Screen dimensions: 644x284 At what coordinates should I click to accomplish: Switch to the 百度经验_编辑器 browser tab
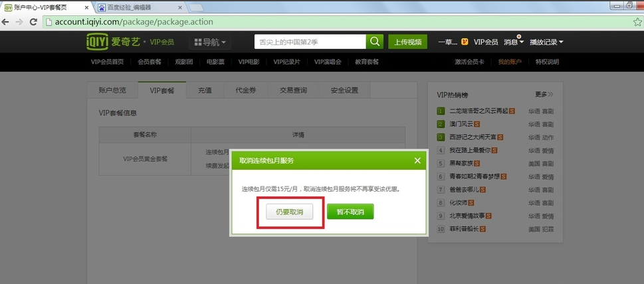(x=140, y=8)
